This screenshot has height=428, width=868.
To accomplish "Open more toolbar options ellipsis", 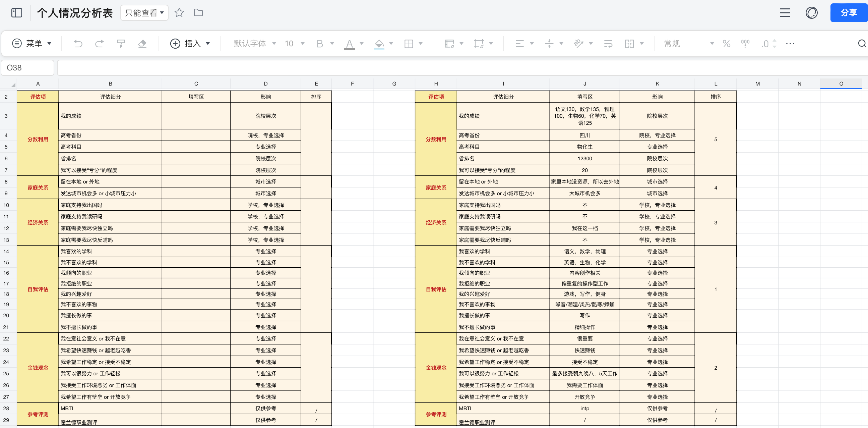I will pyautogui.click(x=790, y=44).
